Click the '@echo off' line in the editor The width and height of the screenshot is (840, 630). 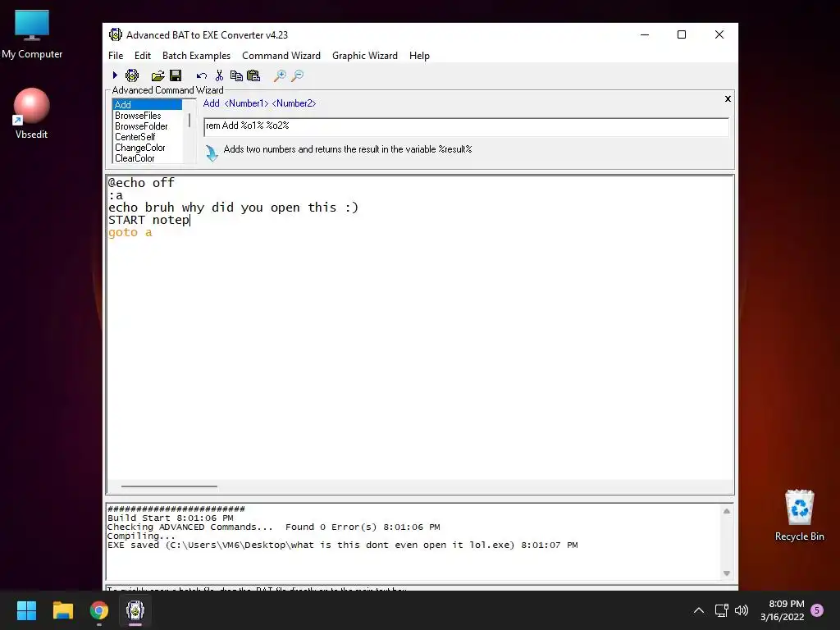[x=141, y=183]
